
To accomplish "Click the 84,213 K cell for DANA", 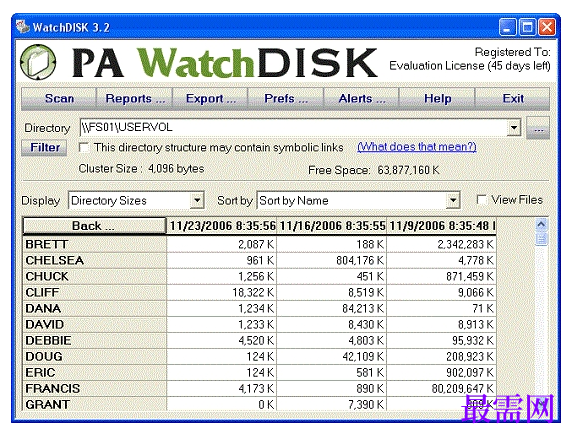I will (x=331, y=308).
